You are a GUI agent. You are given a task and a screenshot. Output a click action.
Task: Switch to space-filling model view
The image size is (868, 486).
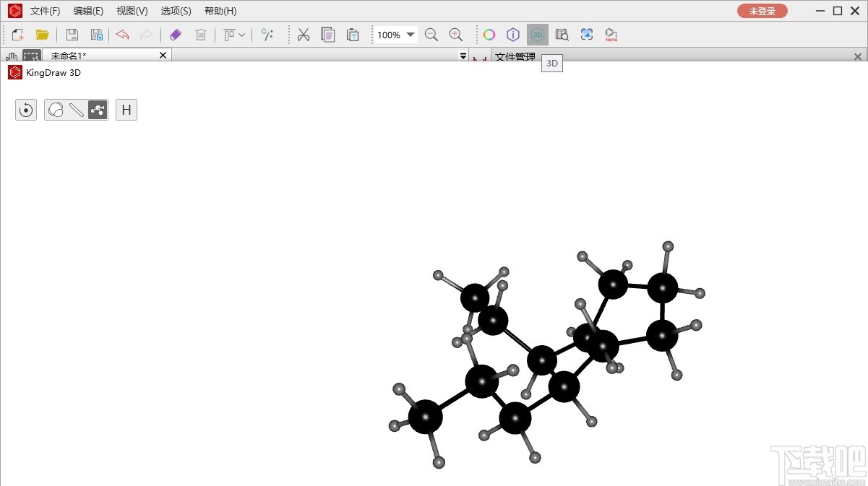tap(56, 110)
